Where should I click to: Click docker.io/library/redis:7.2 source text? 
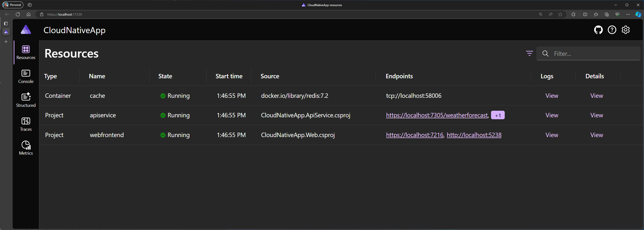click(294, 96)
